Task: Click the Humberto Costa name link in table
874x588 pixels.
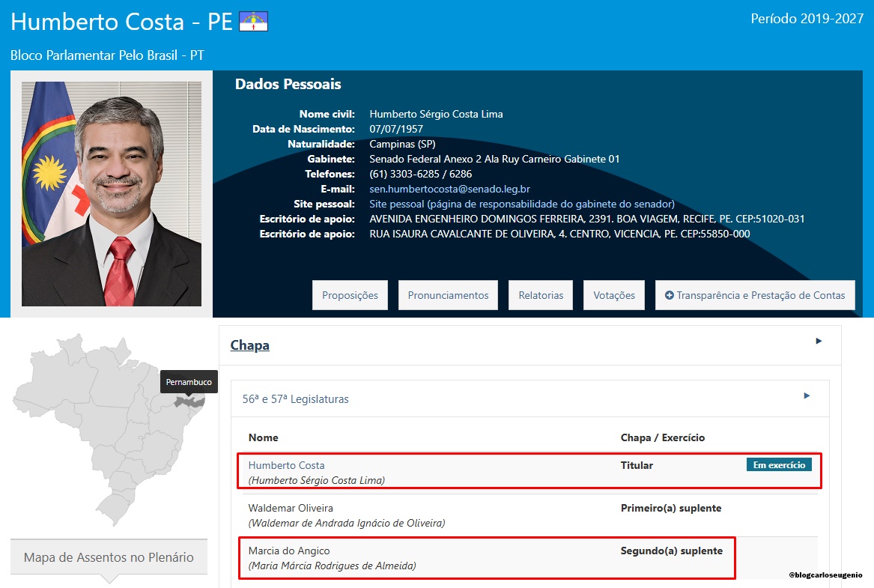Action: [286, 465]
